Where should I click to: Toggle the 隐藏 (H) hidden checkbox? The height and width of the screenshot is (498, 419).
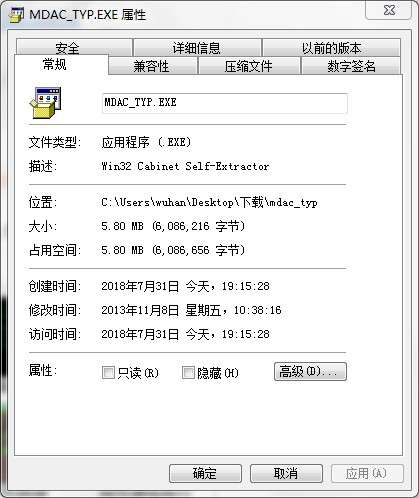click(x=188, y=372)
